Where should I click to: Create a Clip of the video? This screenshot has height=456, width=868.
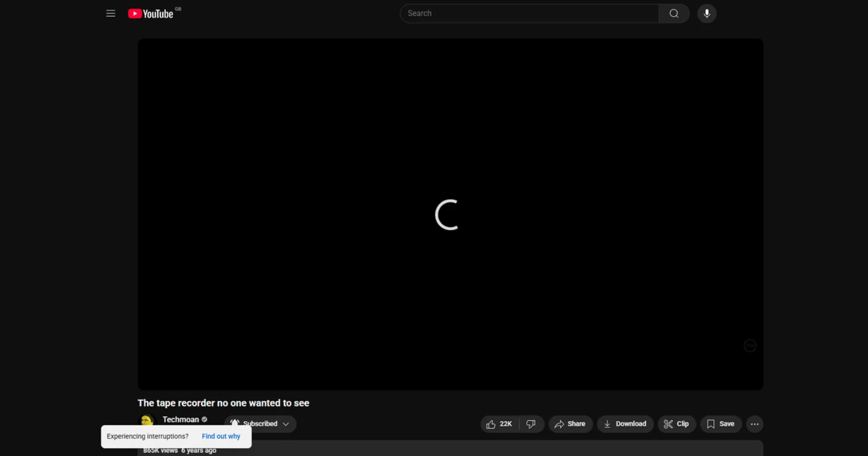(x=676, y=424)
